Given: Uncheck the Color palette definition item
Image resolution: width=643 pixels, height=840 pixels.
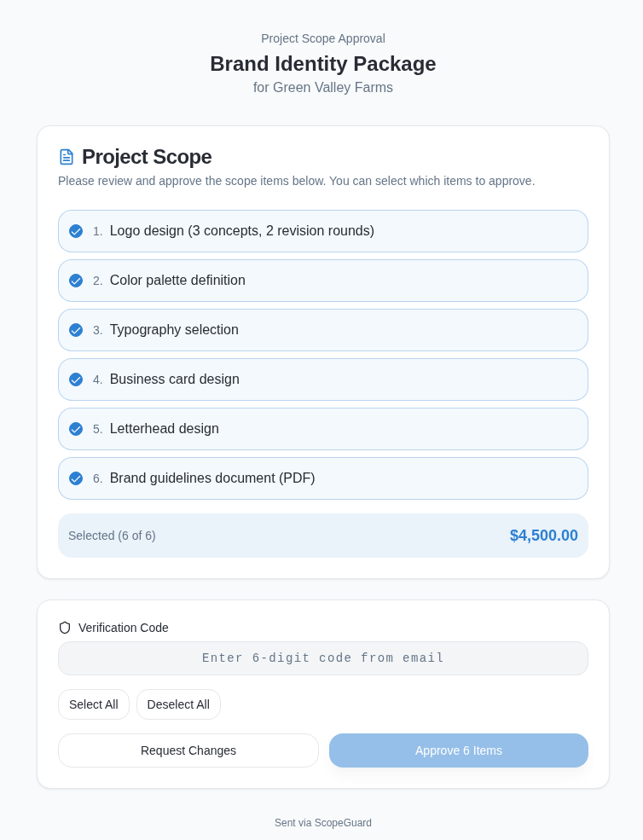Looking at the screenshot, I should (76, 281).
